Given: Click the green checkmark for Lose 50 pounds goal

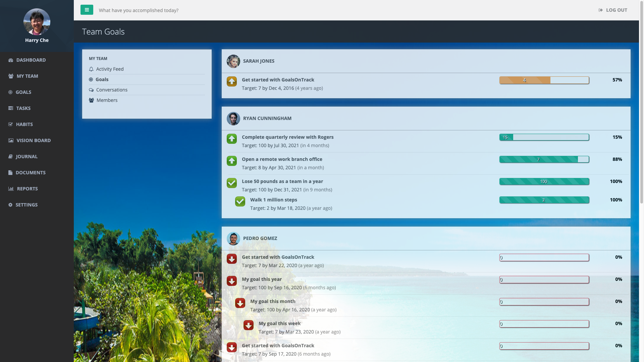Looking at the screenshot, I should pyautogui.click(x=231, y=183).
